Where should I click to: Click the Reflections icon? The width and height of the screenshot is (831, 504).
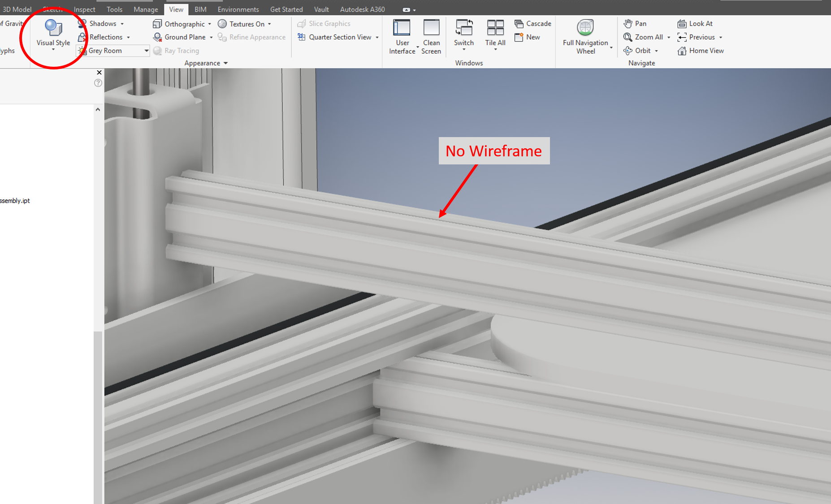[82, 37]
